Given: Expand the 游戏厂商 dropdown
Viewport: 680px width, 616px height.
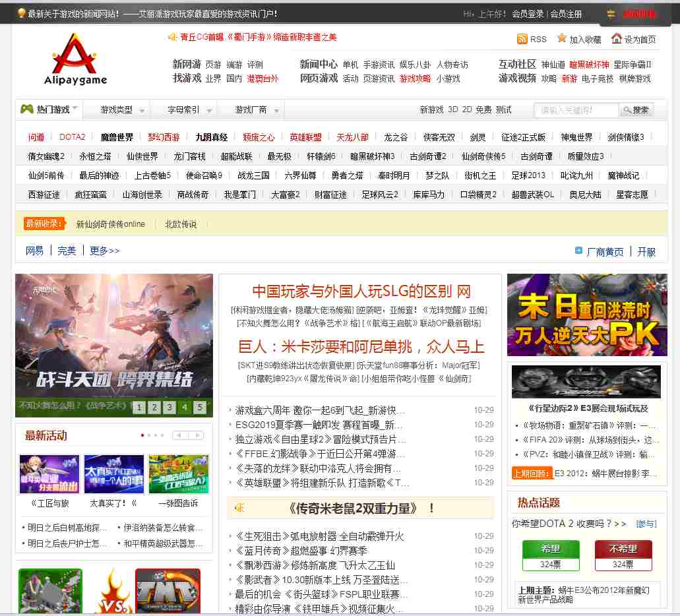Looking at the screenshot, I should pyautogui.click(x=257, y=110).
